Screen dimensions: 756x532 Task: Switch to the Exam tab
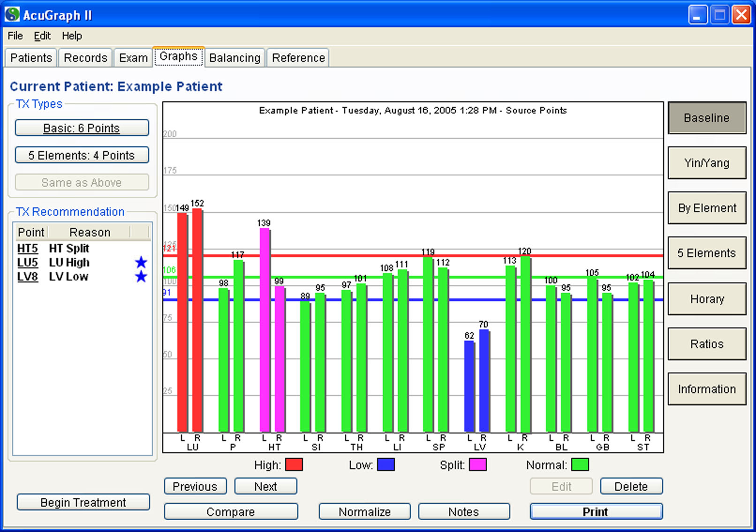tap(133, 58)
